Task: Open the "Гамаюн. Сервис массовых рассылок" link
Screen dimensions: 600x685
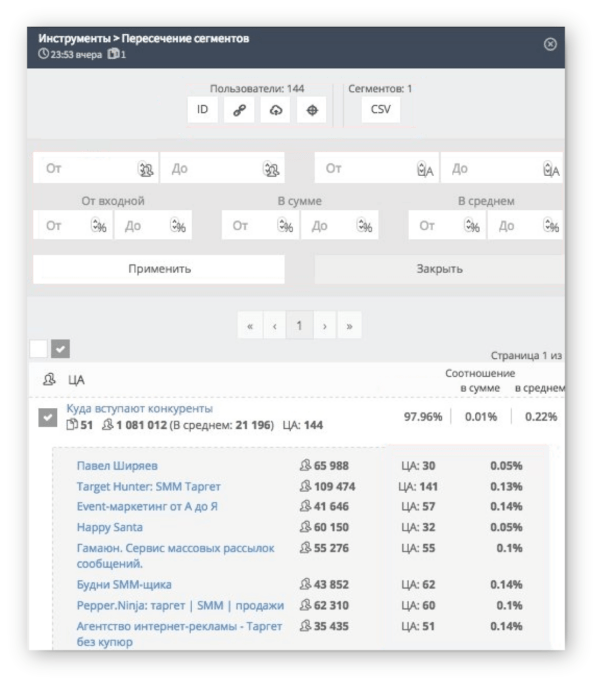Action: 175,556
